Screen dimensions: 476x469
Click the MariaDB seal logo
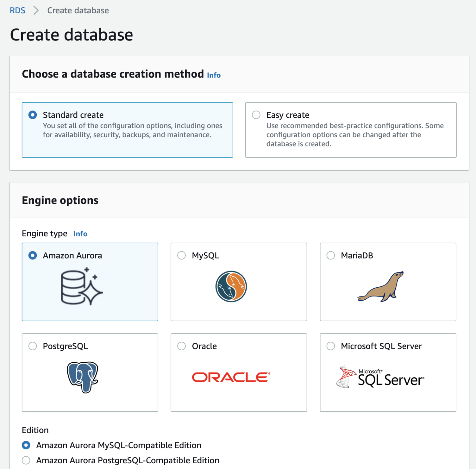[380, 287]
